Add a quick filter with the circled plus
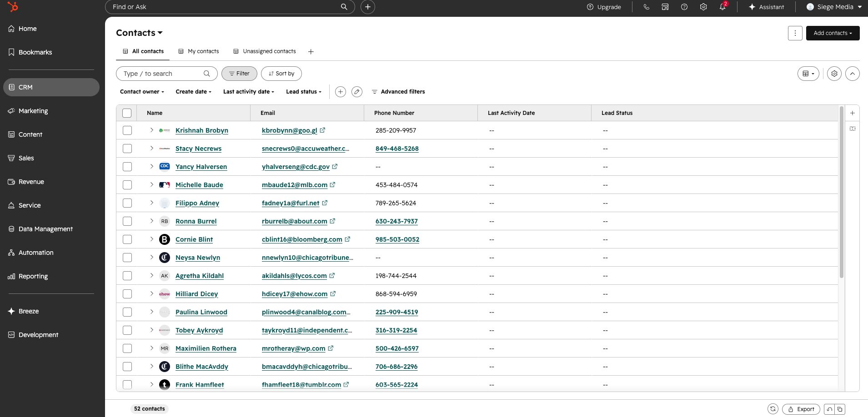 coord(341,92)
